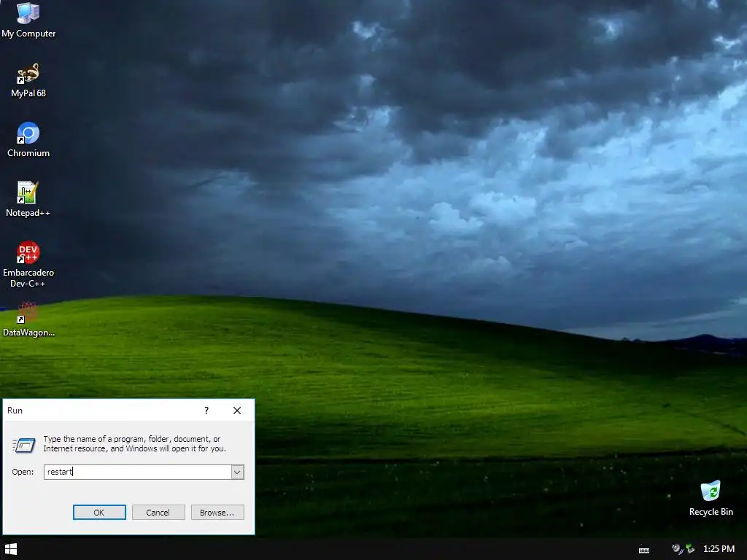Select the Notepad++ desktop shortcut

28,199
